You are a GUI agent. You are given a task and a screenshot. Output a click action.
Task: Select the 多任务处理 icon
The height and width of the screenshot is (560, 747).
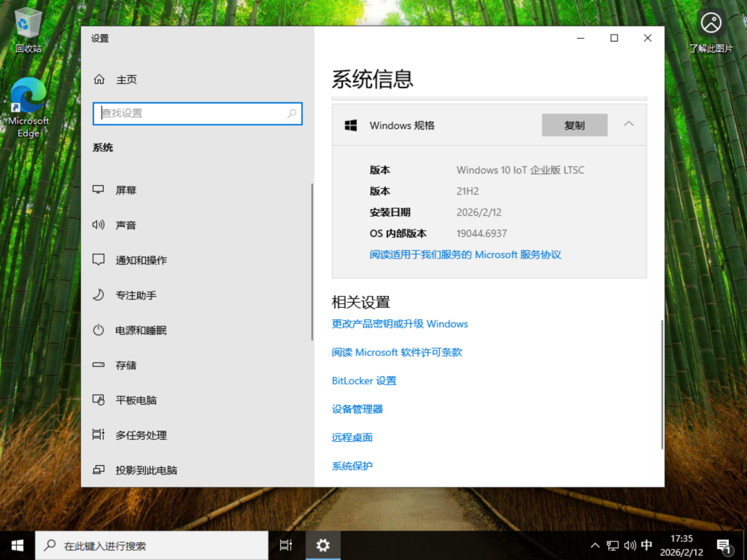[98, 435]
